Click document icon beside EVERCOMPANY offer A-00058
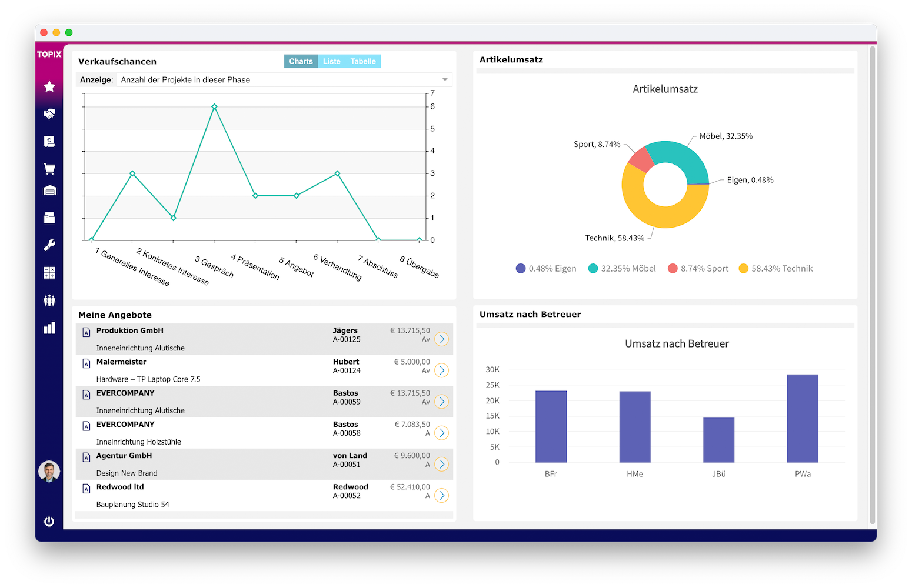Image resolution: width=912 pixels, height=588 pixels. coord(86,426)
